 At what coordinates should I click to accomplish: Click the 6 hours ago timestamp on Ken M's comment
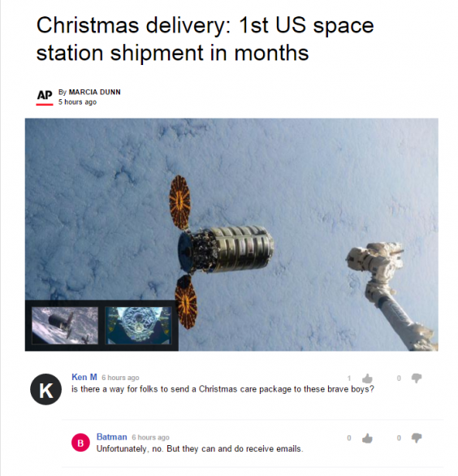click(x=120, y=378)
